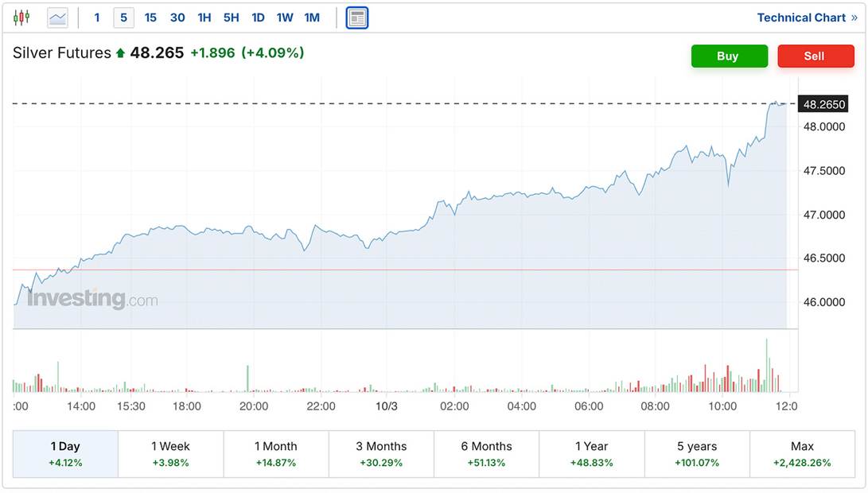The image size is (868, 493).
Task: Set the interval to 5H
Action: [x=231, y=17]
